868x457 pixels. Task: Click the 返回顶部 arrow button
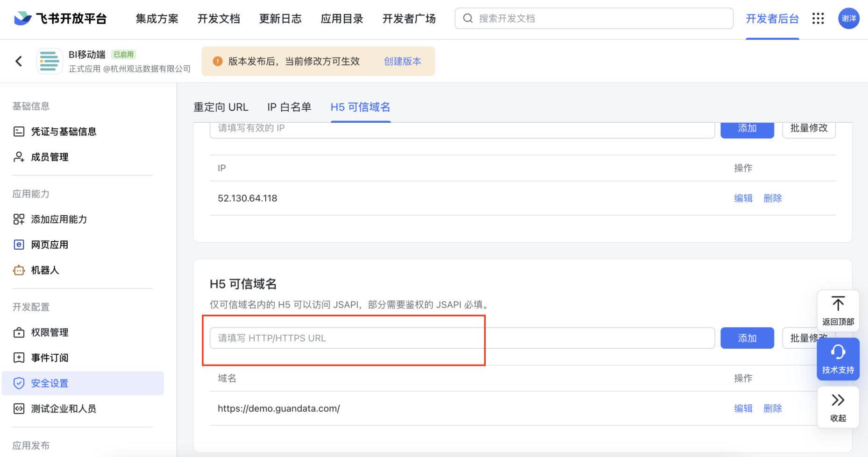pos(838,311)
